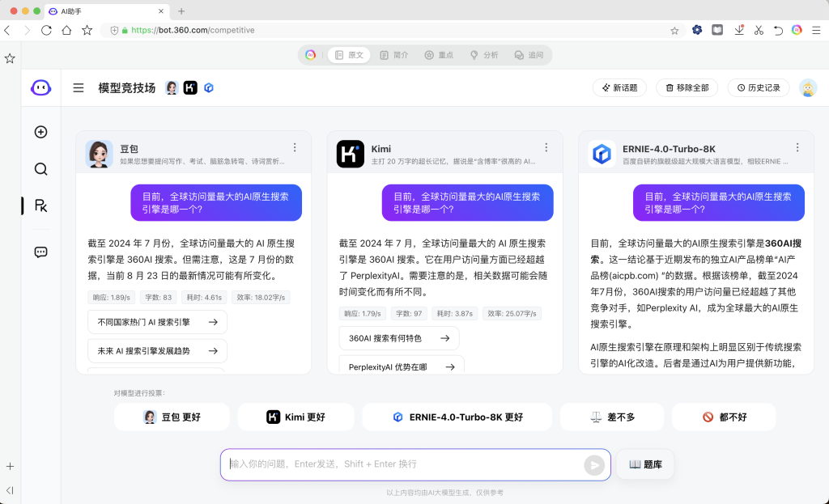This screenshot has width=829, height=504.
Task: Toggle the app sidebar hamburger menu
Action: [79, 87]
